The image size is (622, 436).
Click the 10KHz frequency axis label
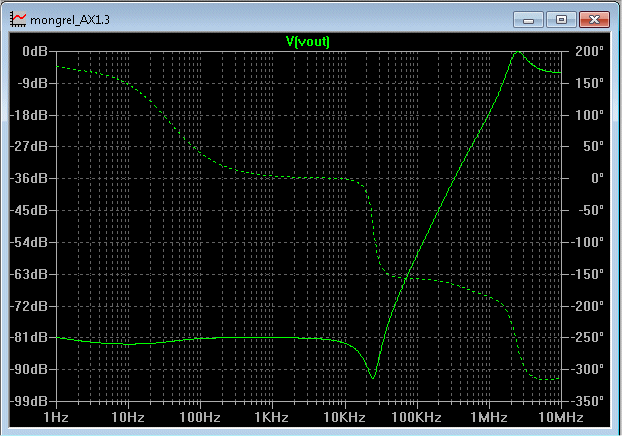tap(344, 417)
